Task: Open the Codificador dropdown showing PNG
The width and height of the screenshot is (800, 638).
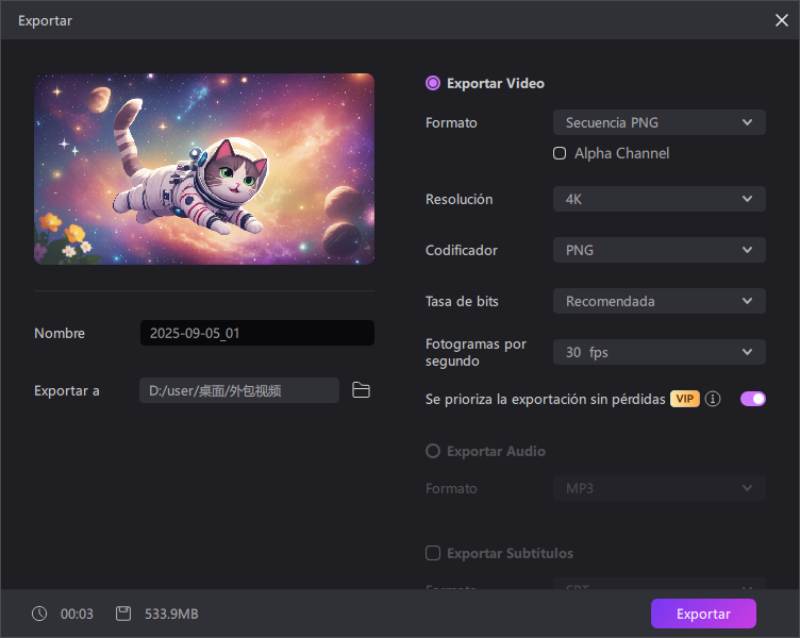Action: 659,250
